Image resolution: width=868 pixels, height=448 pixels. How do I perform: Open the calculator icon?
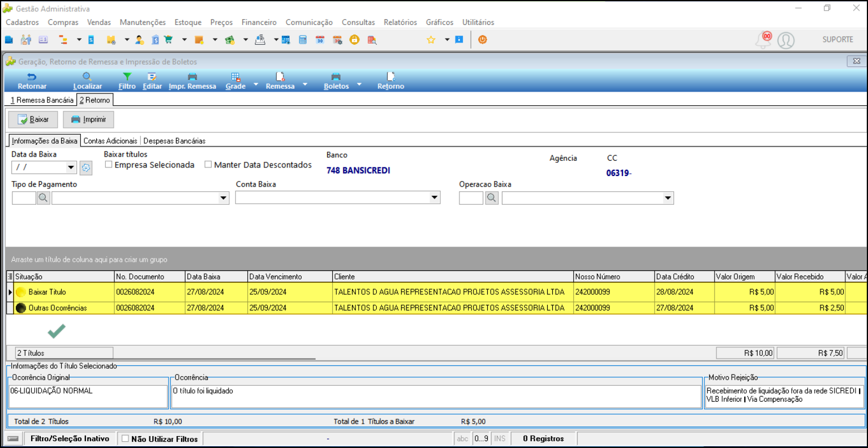tap(303, 40)
